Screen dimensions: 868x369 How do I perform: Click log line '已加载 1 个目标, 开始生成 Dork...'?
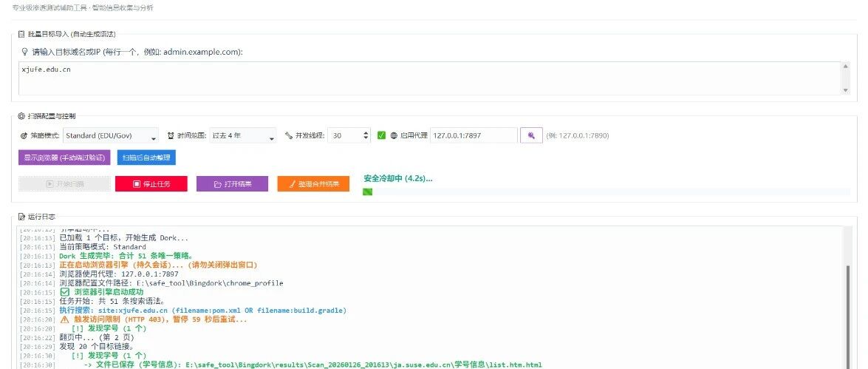(123, 237)
